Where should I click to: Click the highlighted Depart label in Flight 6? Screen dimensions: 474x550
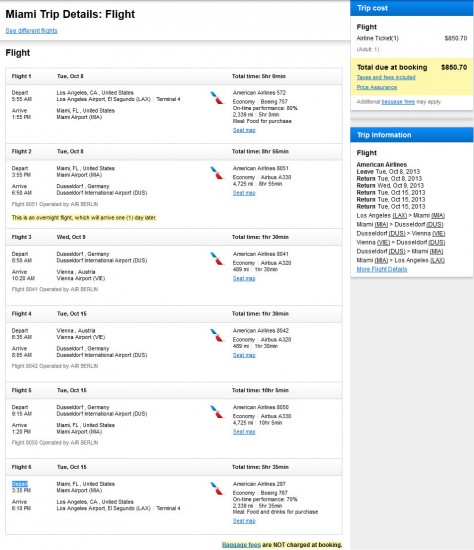tap(20, 484)
